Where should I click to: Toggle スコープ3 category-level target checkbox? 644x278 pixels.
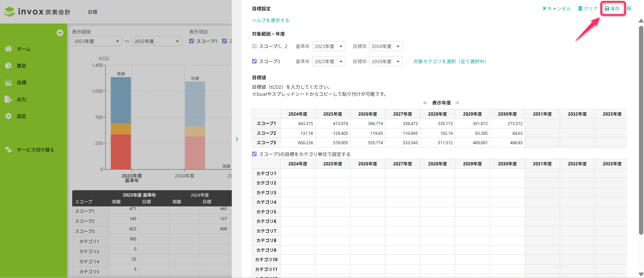click(254, 154)
